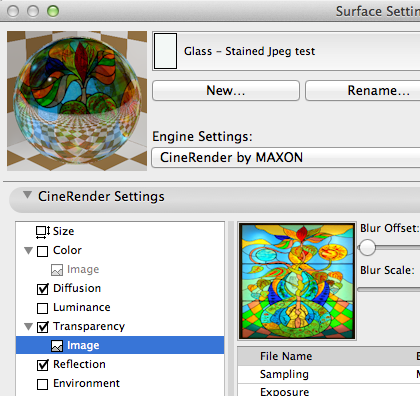The height and width of the screenshot is (396, 420).
Task: Enable the Luminance channel checkbox
Action: pyautogui.click(x=42, y=308)
